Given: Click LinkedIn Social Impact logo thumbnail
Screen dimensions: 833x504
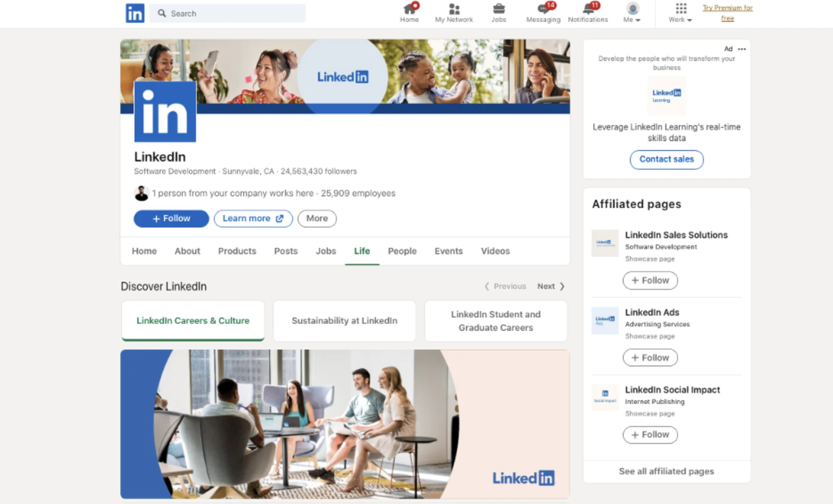Looking at the screenshot, I should 605,397.
